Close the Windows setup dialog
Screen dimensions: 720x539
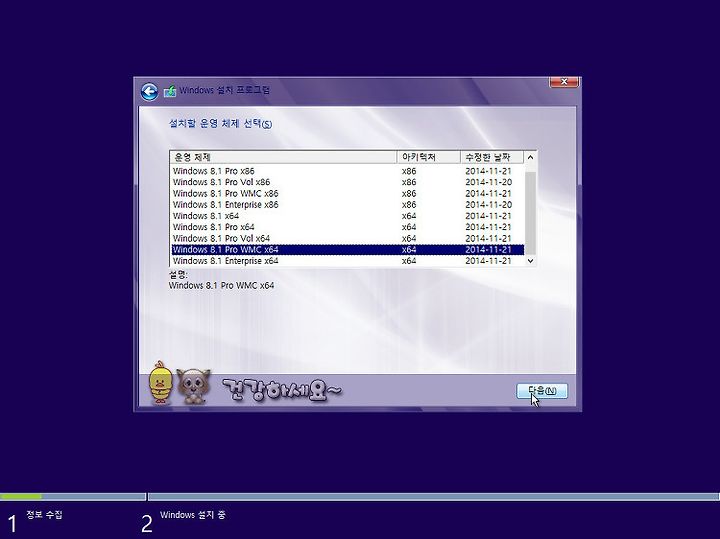pos(564,82)
